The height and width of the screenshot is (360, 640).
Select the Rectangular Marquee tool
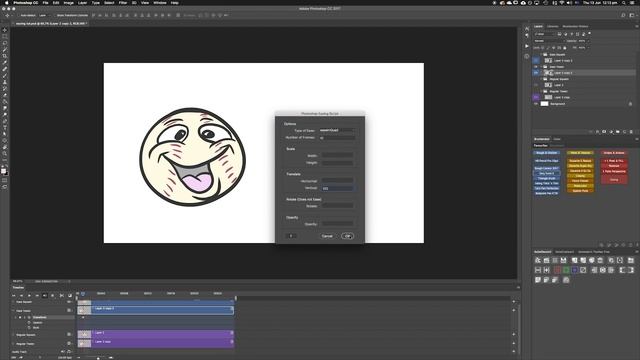pyautogui.click(x=5, y=36)
